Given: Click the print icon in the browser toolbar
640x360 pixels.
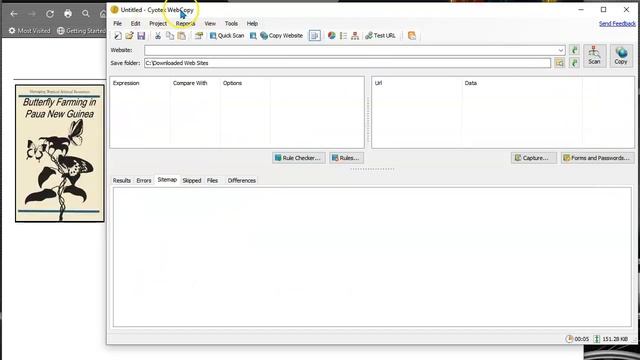Looking at the screenshot, I should tap(68, 14).
